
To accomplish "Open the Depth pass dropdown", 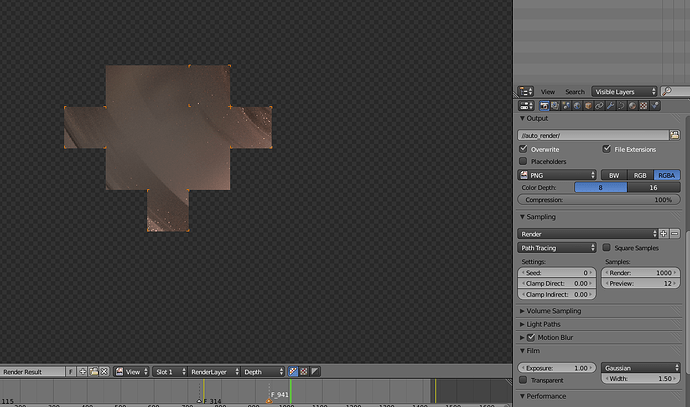I will pyautogui.click(x=263, y=372).
